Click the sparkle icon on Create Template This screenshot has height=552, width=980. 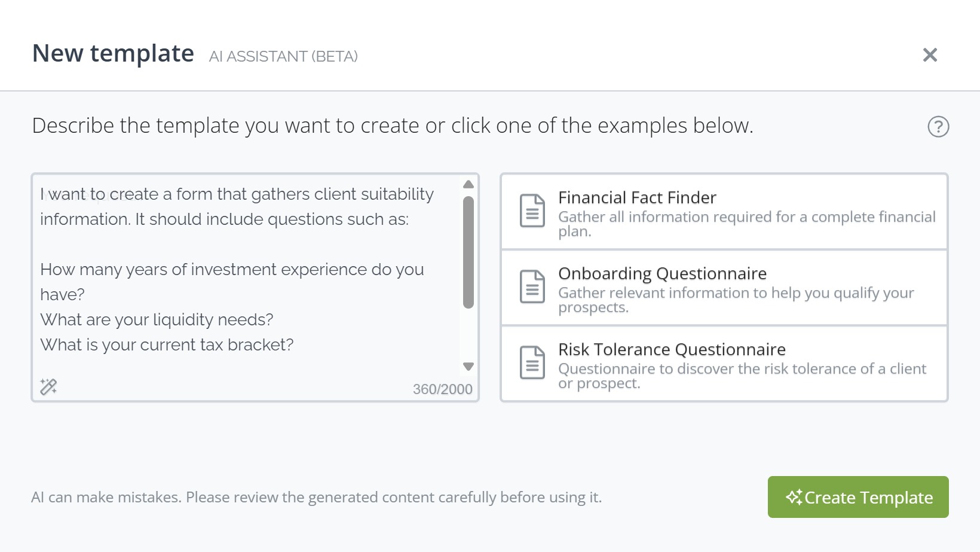click(x=794, y=497)
